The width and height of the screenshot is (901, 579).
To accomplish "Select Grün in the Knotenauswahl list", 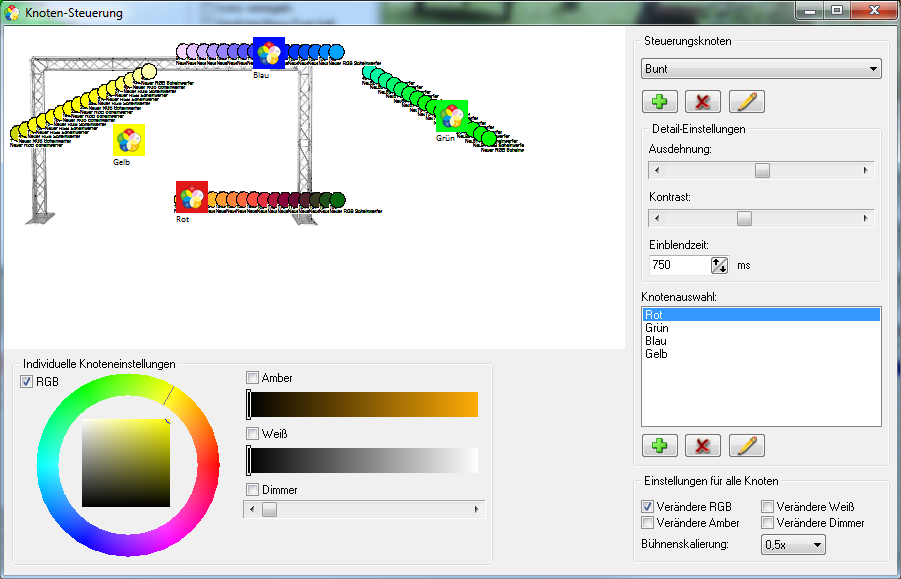I will click(x=657, y=328).
